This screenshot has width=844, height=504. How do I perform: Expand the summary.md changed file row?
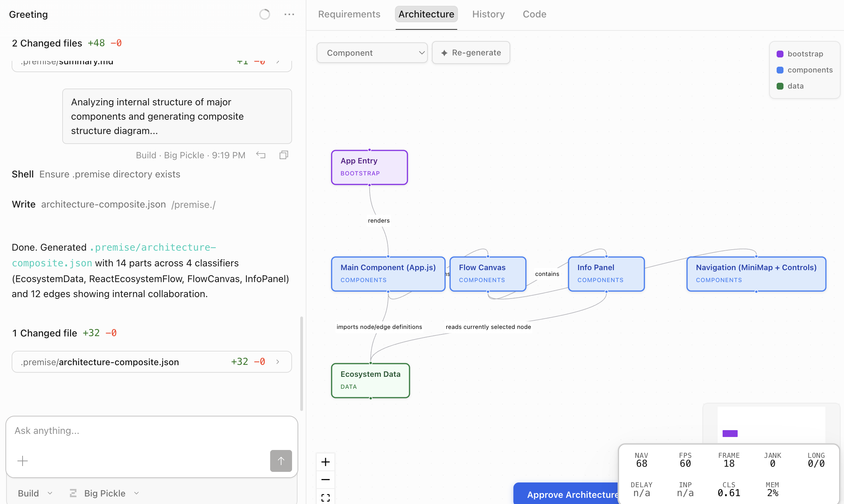[x=152, y=65]
